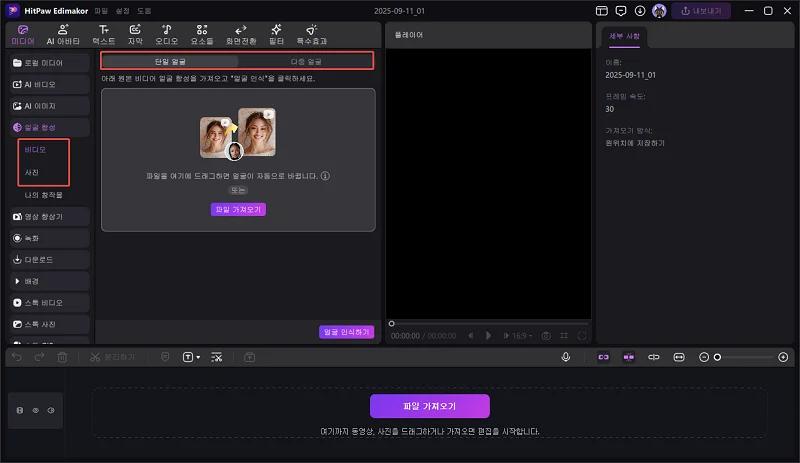The height and width of the screenshot is (463, 800).
Task: Select Stock Photo (스톡 사진) in sidebar
Action: [49, 324]
